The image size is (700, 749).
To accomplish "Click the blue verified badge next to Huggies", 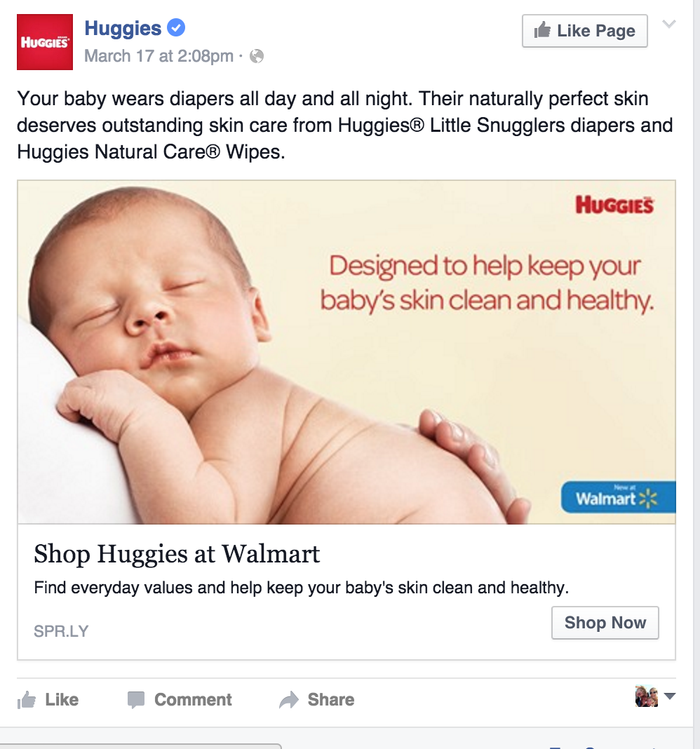I will pyautogui.click(x=176, y=28).
